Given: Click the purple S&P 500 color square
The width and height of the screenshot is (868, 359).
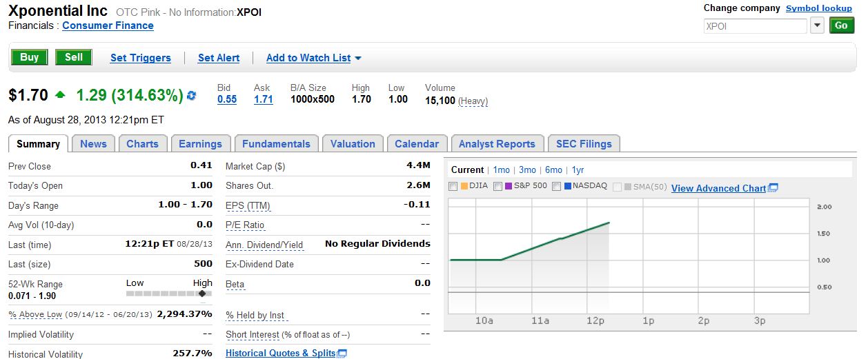Looking at the screenshot, I should (509, 186).
